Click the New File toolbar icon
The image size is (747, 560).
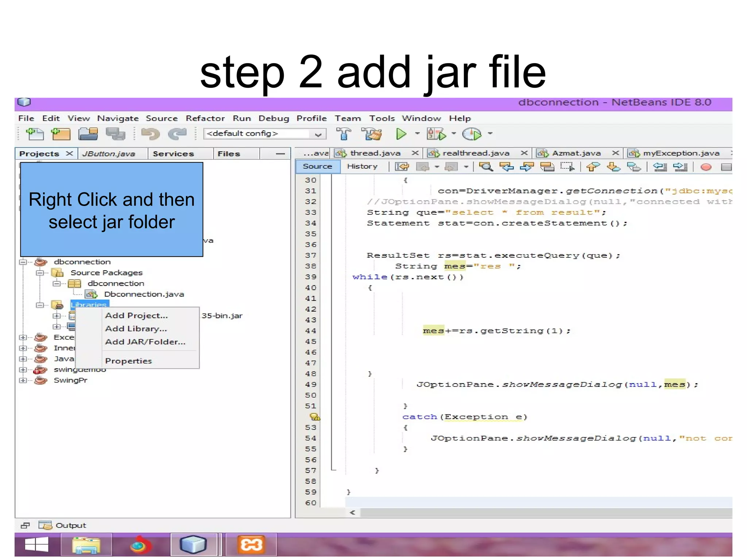(x=35, y=134)
